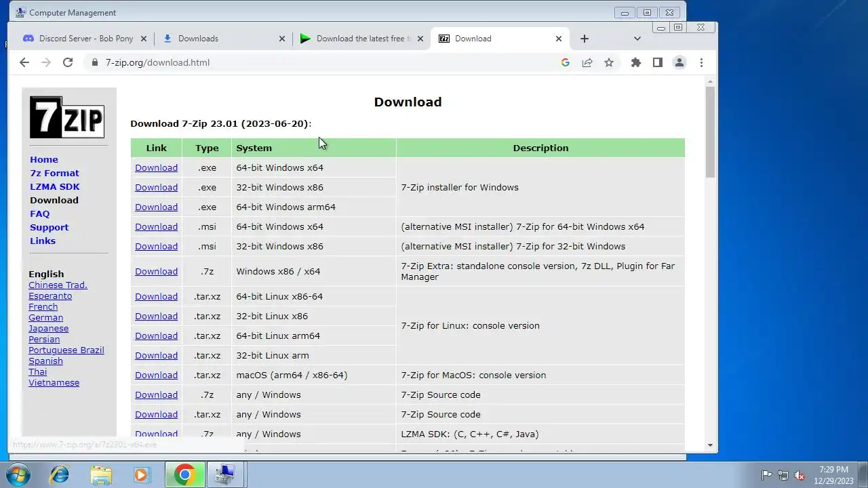Download .exe for 64-bit Windows x64
The width and height of the screenshot is (868, 488).
tap(156, 167)
